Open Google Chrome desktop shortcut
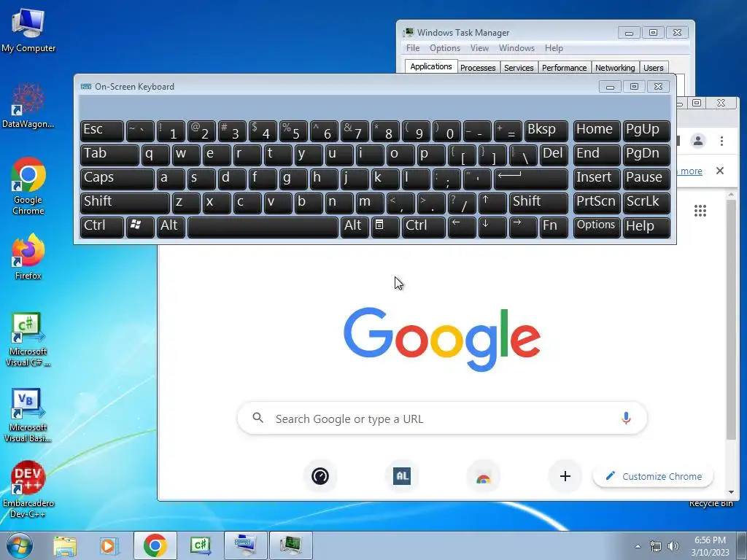This screenshot has height=560, width=747. pyautogui.click(x=28, y=186)
